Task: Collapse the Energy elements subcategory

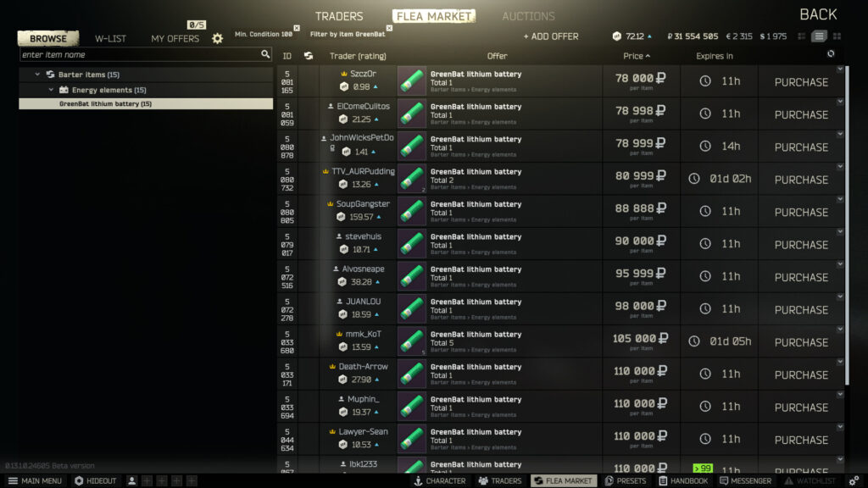Action: (x=51, y=90)
